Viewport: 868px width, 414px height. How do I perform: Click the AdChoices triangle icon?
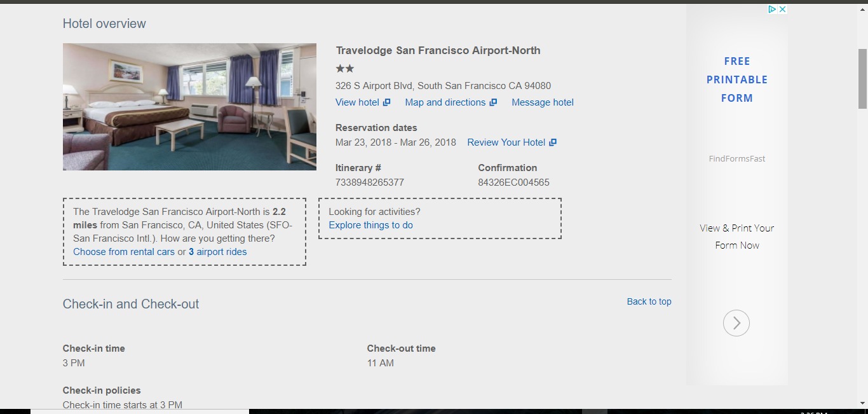(772, 9)
